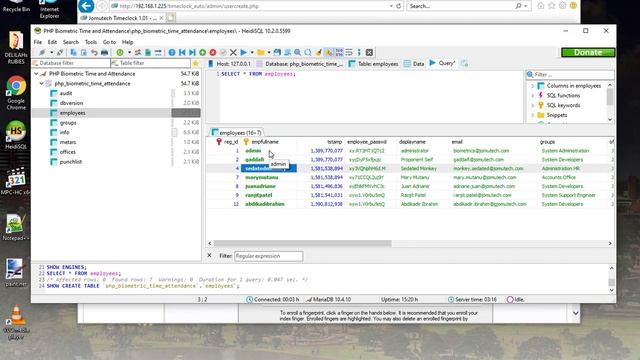Viewport: 640px width, 360px height.
Task: Click the broom clear toolbar icon
Action: [x=318, y=52]
